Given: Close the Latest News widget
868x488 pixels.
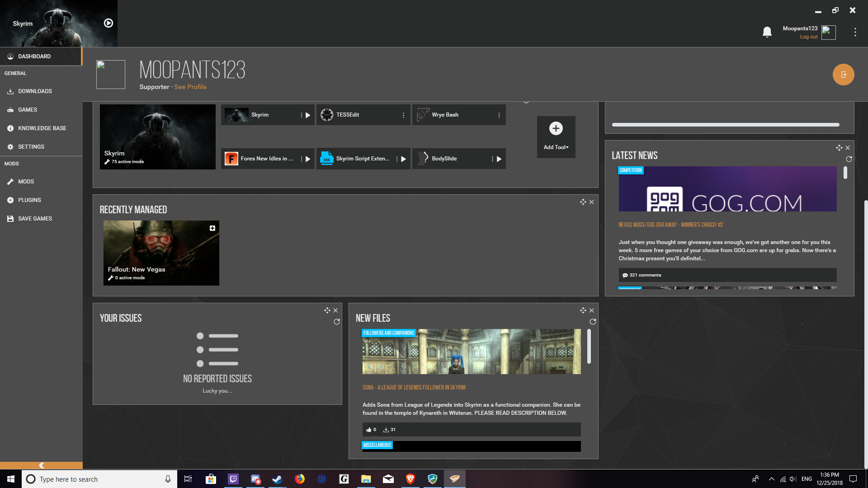Looking at the screenshot, I should [848, 148].
